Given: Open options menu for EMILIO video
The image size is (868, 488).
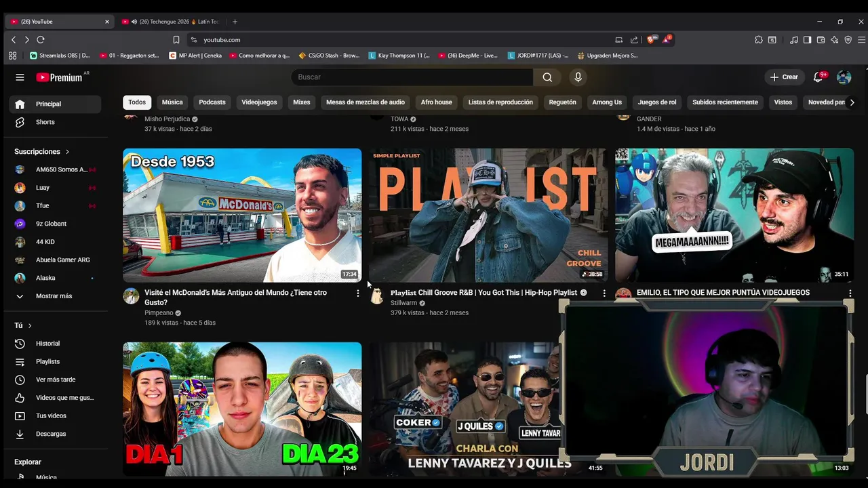Looking at the screenshot, I should 850,293.
